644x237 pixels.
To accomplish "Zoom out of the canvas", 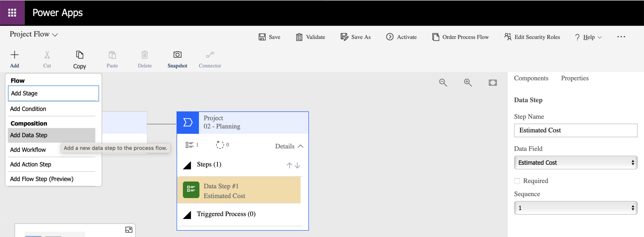I will (x=443, y=83).
